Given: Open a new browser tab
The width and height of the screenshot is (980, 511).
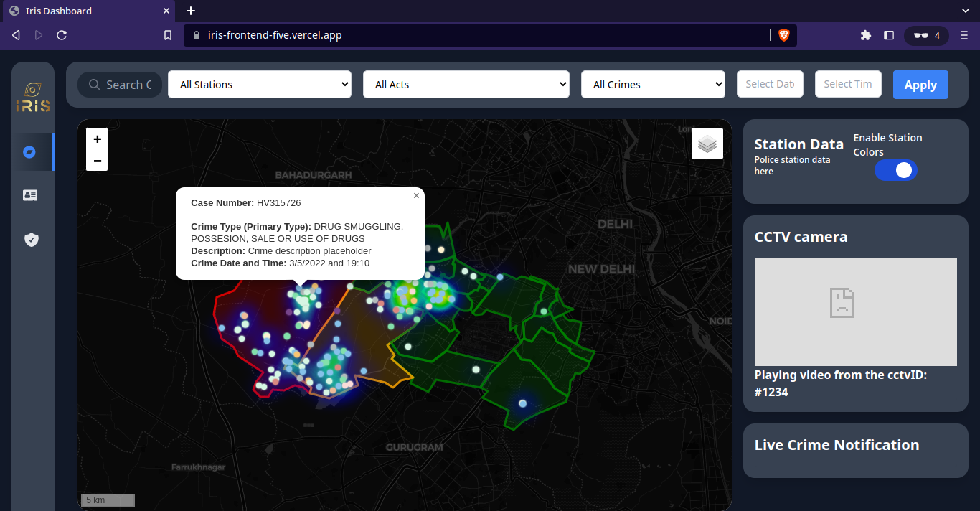Looking at the screenshot, I should 191,11.
